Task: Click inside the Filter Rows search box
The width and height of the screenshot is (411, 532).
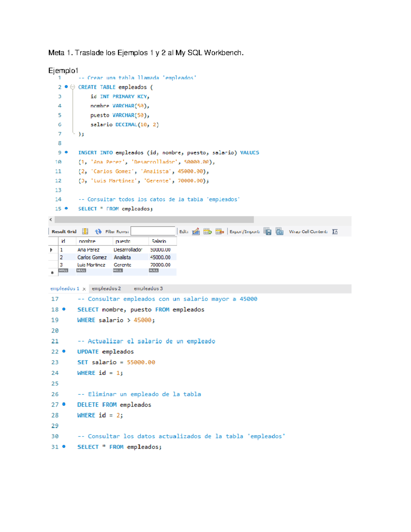Action: click(x=153, y=231)
